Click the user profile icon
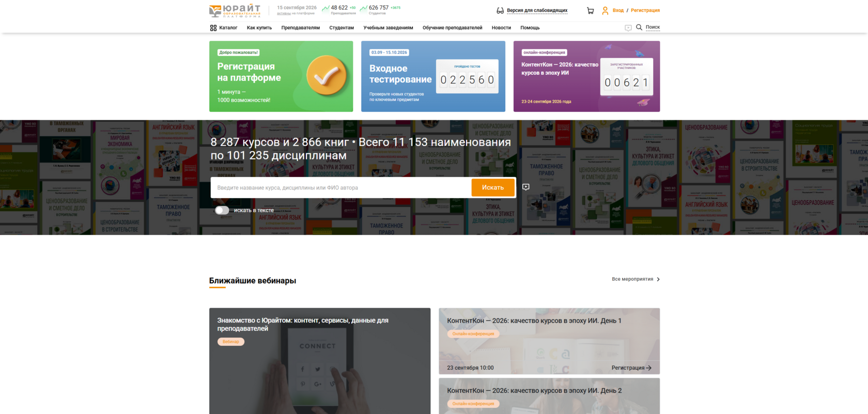Viewport: 868px width, 414px height. tap(605, 10)
